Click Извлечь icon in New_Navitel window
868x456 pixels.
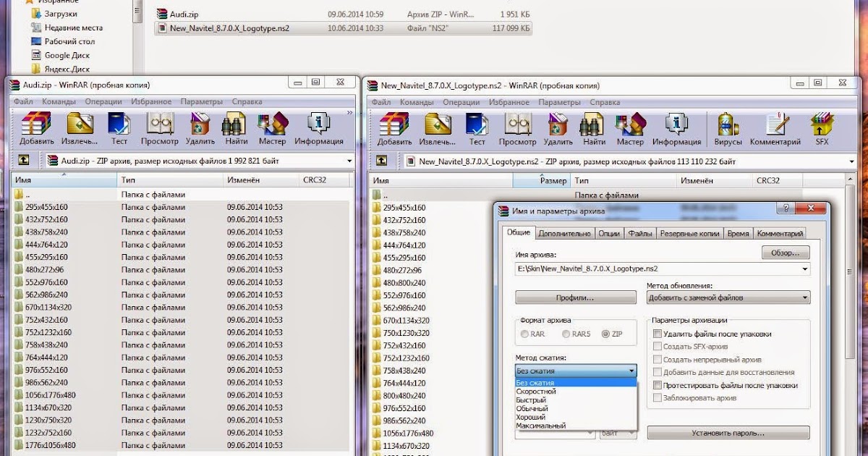[x=438, y=124]
